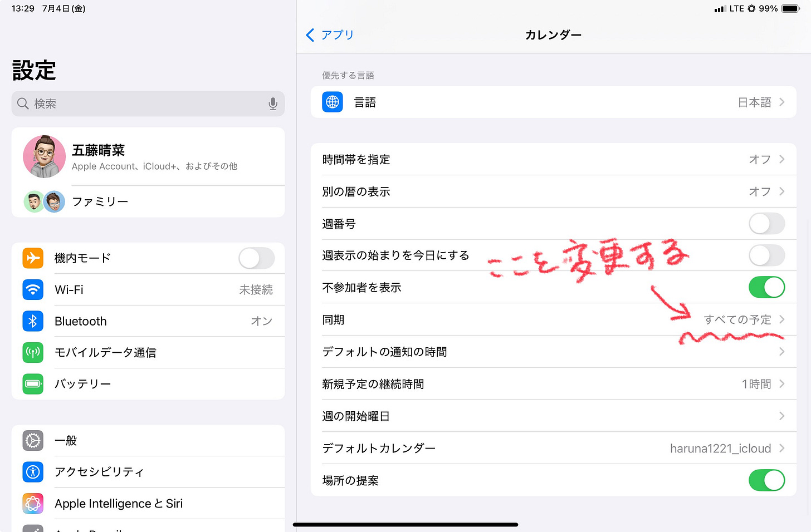The image size is (811, 532).
Task: Open 五藤晴菜 Apple Account row
Action: click(148, 156)
